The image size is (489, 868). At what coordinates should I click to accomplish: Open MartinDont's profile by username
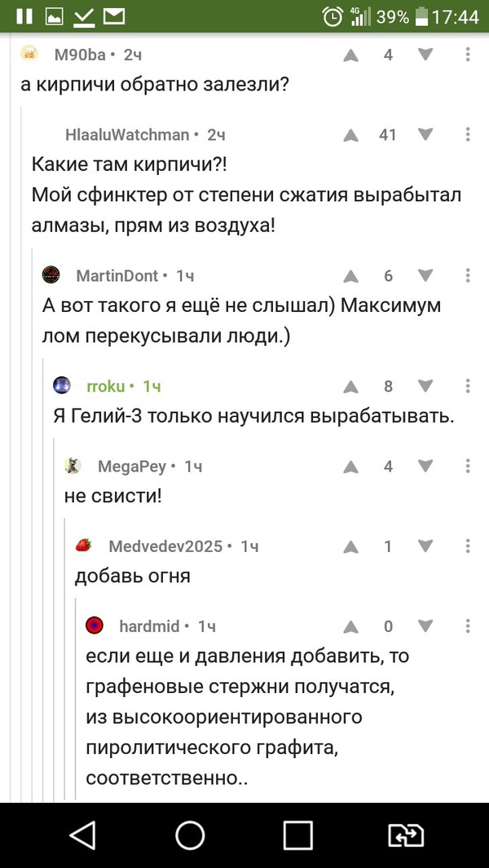click(x=117, y=276)
